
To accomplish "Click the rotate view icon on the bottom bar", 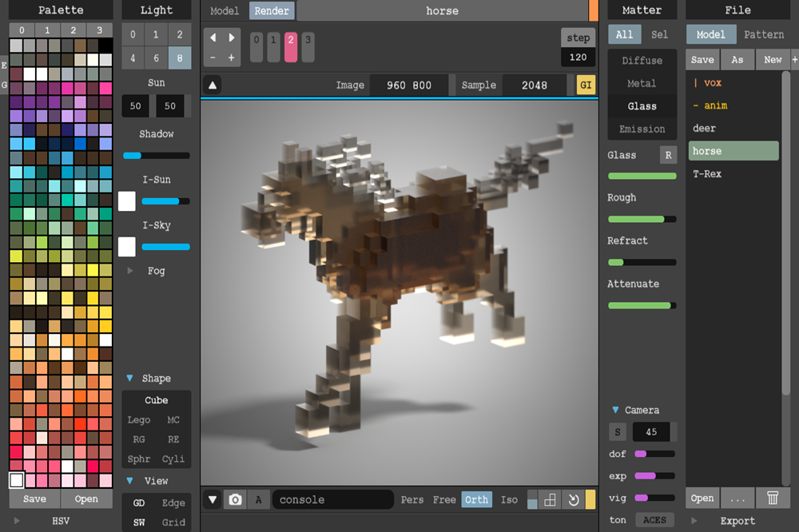I will click(x=572, y=499).
